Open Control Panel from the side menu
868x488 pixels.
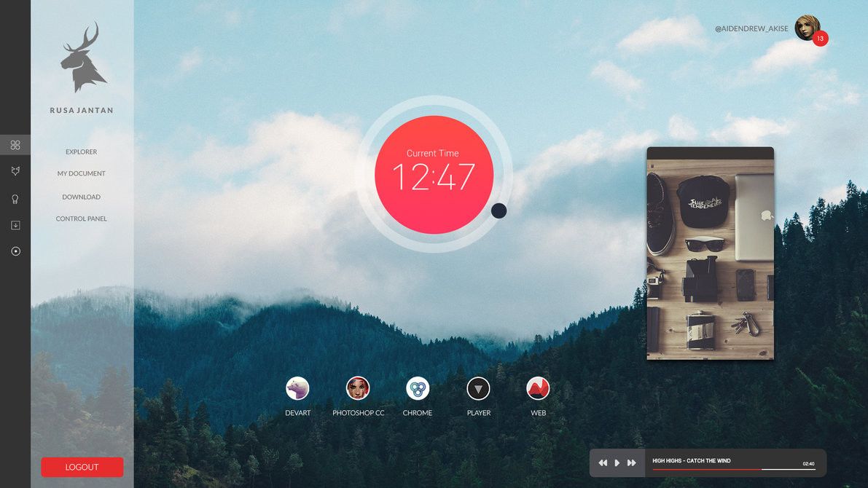(x=82, y=219)
